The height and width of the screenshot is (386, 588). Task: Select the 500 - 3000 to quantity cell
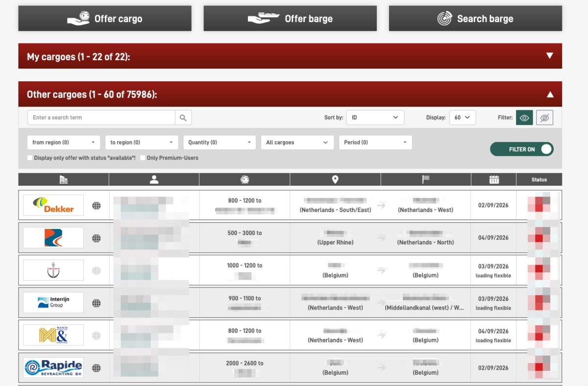[245, 238]
